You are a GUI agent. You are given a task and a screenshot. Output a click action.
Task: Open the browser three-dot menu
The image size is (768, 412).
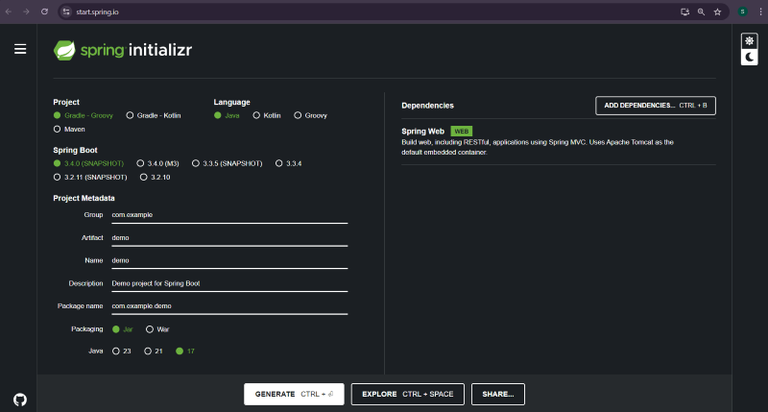(761, 12)
